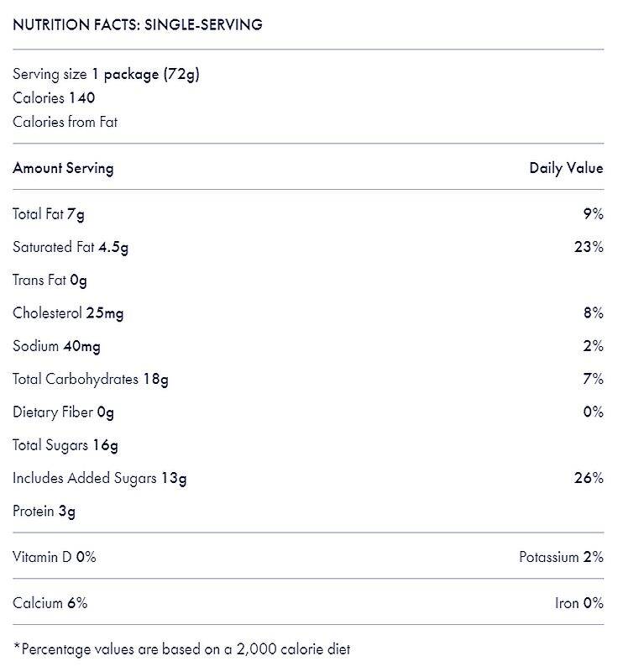Click the 2,000 calorie diet footnote
The image size is (623, 672).
[x=181, y=648]
